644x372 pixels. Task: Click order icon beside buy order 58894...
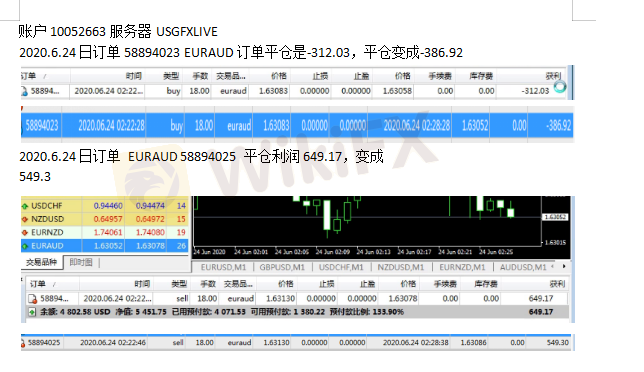[x=24, y=91]
